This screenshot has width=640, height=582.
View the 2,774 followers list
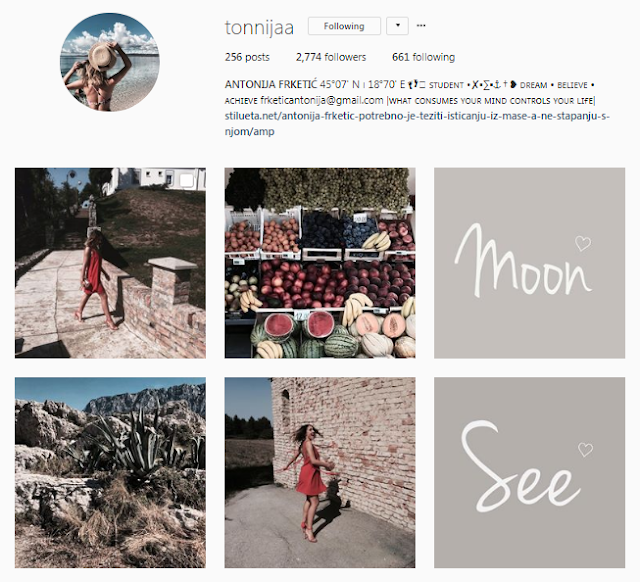(x=331, y=57)
